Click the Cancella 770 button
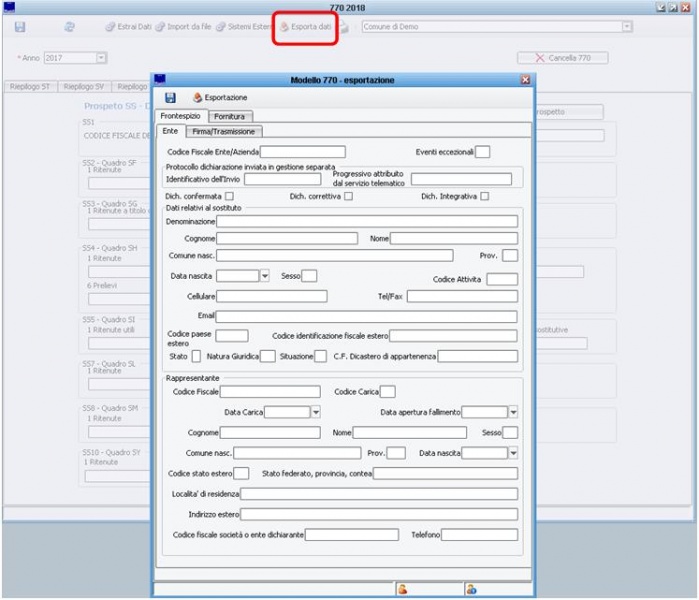Screen dimensions: 699x600 pyautogui.click(x=563, y=58)
